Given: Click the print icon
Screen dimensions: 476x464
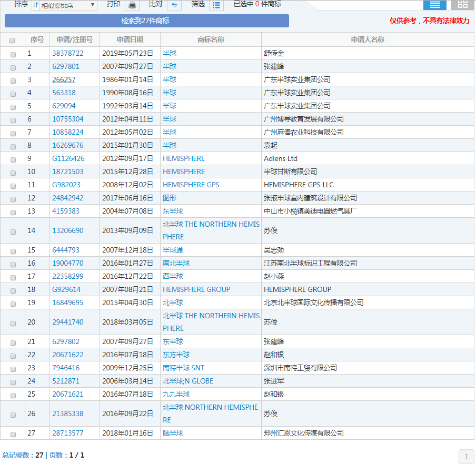Looking at the screenshot, I should pyautogui.click(x=132, y=5).
